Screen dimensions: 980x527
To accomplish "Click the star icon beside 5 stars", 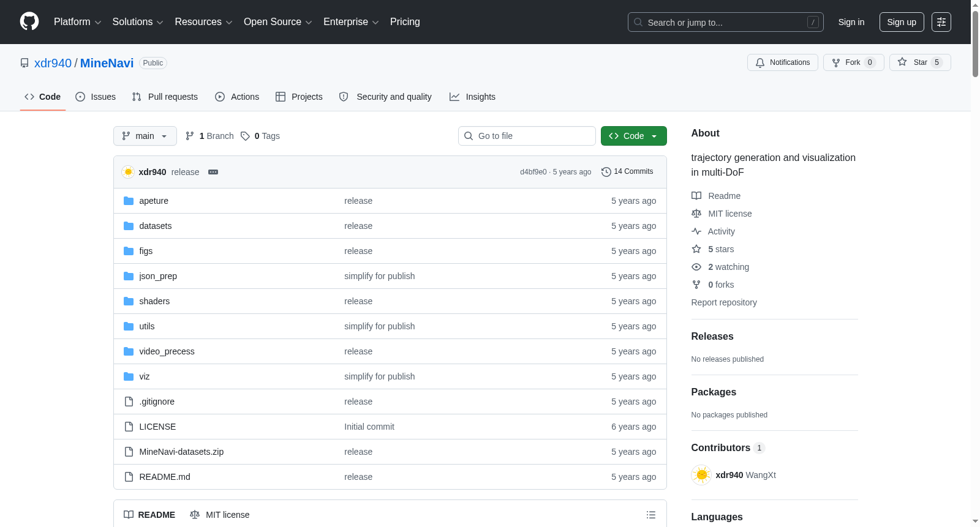I will tap(696, 249).
